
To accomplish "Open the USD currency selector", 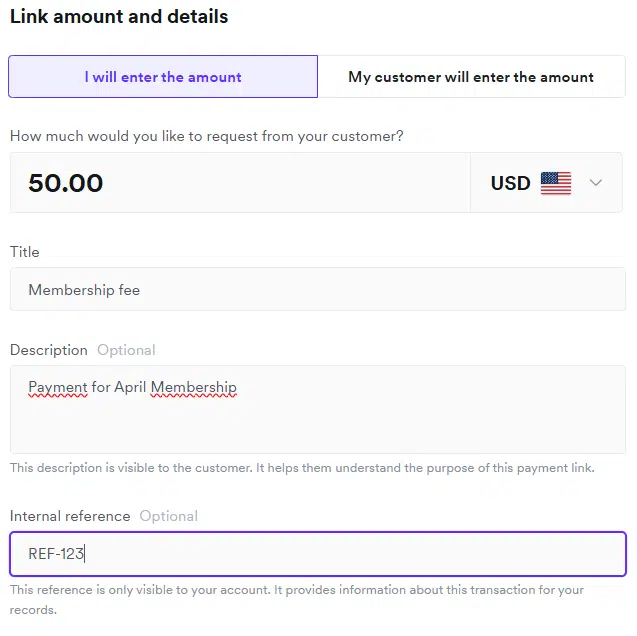I will coord(510,183).
